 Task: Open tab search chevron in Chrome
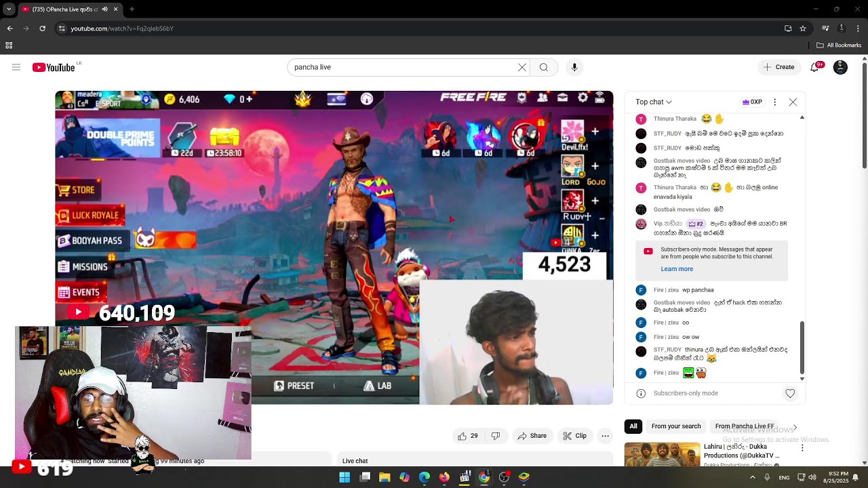pos(9,9)
